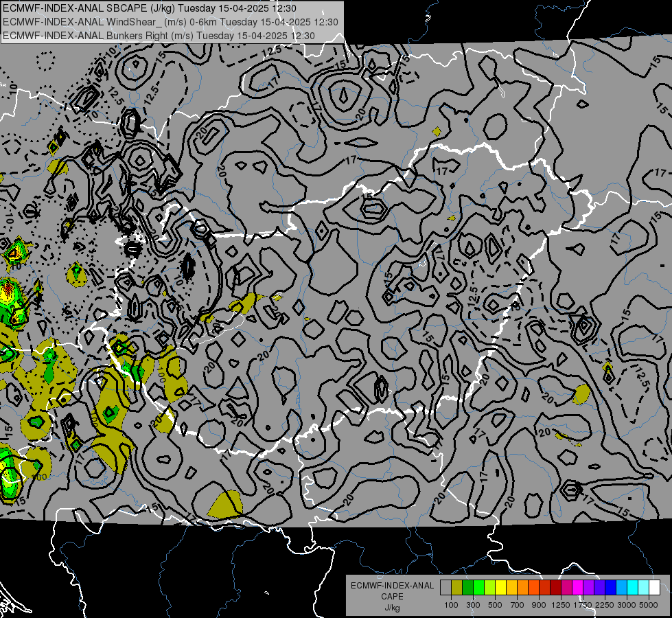This screenshot has height=618, width=672.
Task: Pick the pure blue swatch right of 2250
Action: pyautogui.click(x=611, y=587)
